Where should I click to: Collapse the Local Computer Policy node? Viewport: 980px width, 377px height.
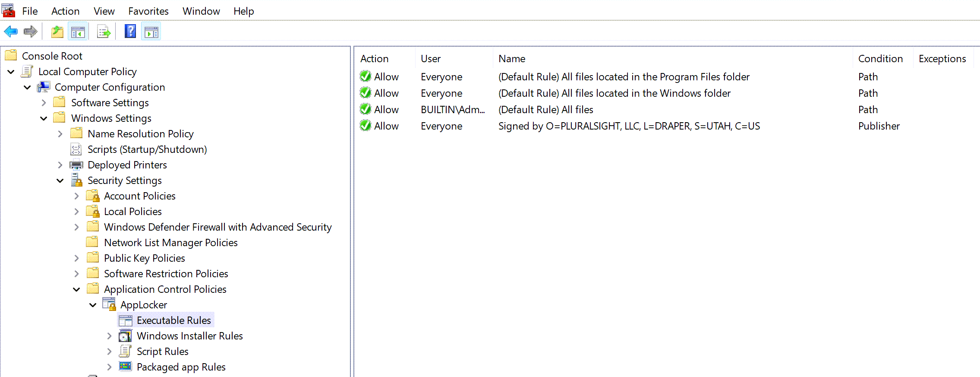pyautogui.click(x=11, y=72)
